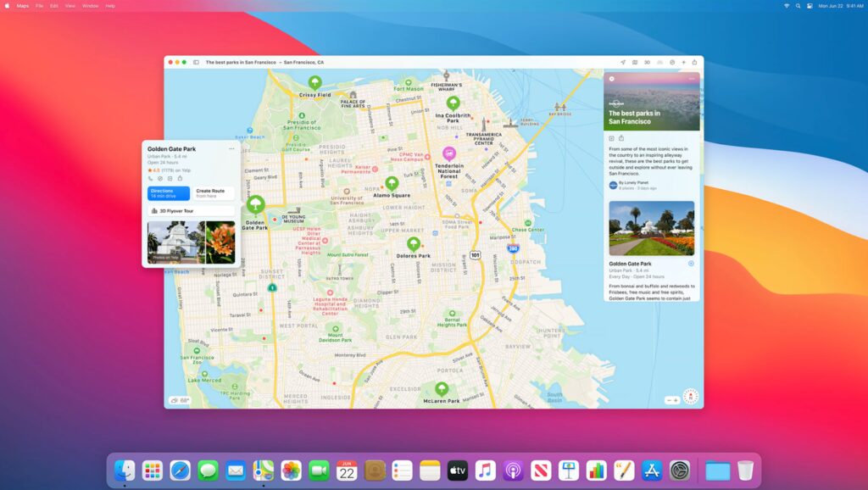
Task: Select the Tenderloin National Forest pink marker
Action: pyautogui.click(x=449, y=153)
